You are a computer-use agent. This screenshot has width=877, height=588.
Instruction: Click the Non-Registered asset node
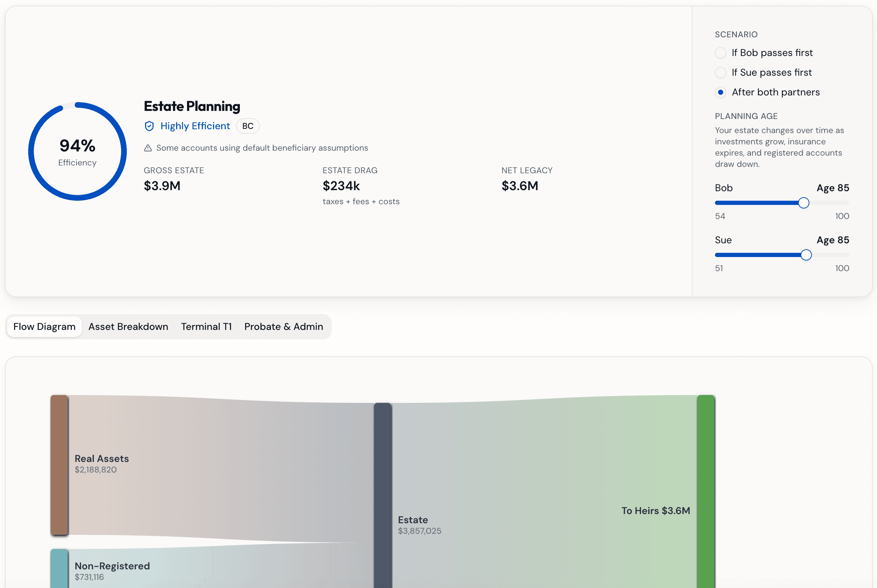tap(59, 570)
